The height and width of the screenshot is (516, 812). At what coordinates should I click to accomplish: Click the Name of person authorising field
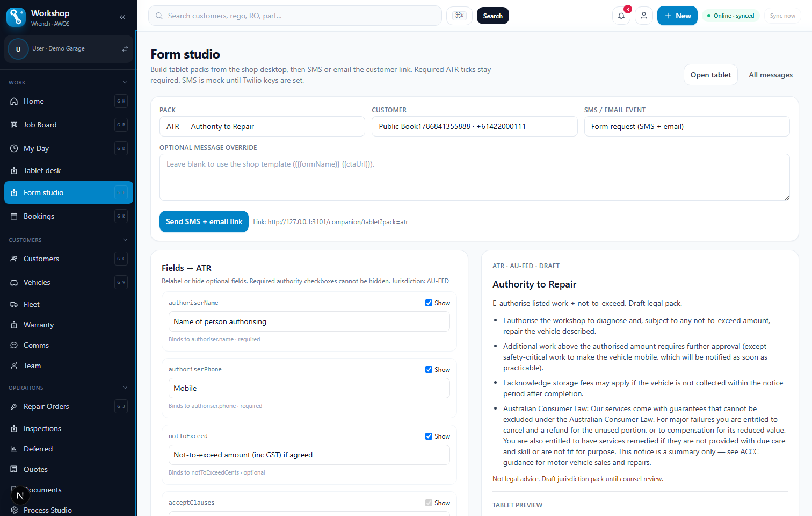(x=309, y=321)
